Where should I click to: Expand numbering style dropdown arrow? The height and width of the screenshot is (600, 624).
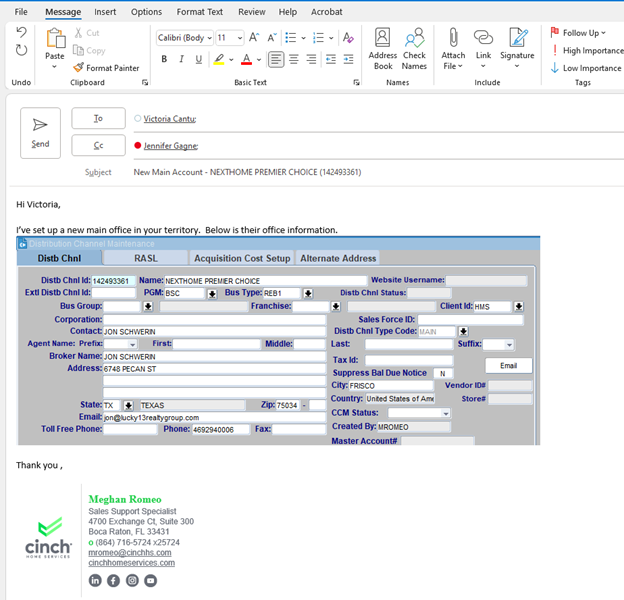(331, 38)
